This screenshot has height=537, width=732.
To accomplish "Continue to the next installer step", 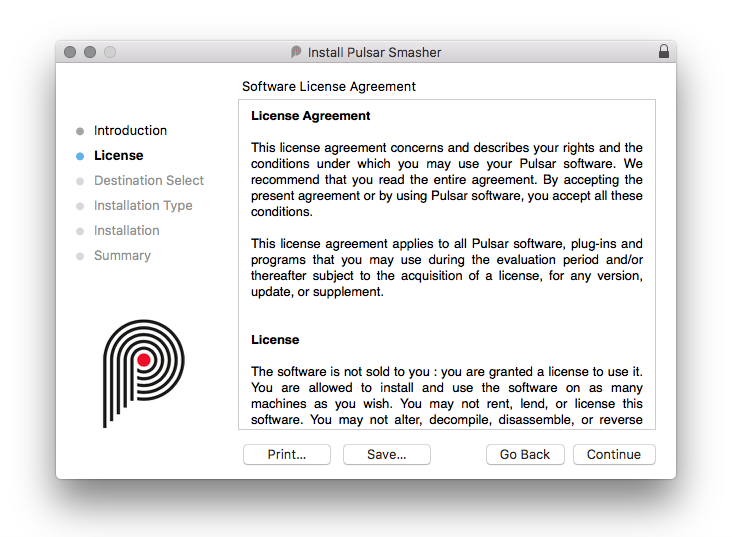I will tap(614, 454).
